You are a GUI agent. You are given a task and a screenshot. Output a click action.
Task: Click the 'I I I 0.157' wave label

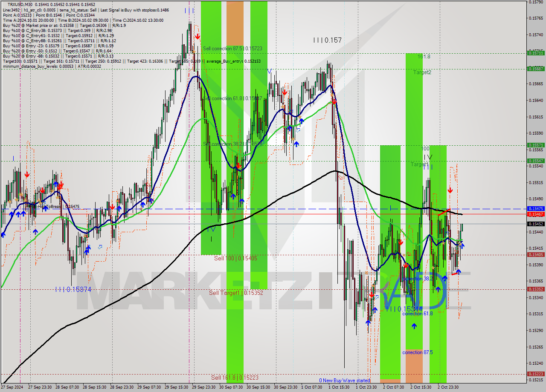pyautogui.click(x=328, y=40)
